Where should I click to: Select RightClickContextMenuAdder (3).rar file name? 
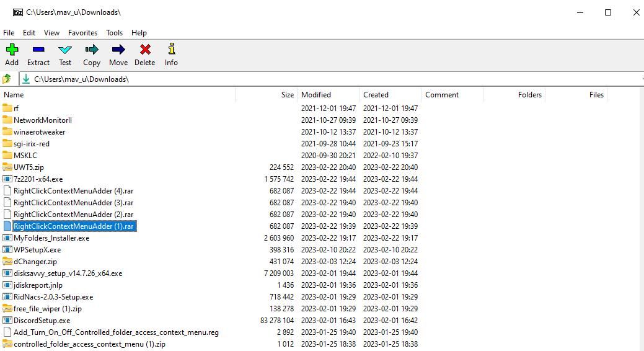pos(74,203)
